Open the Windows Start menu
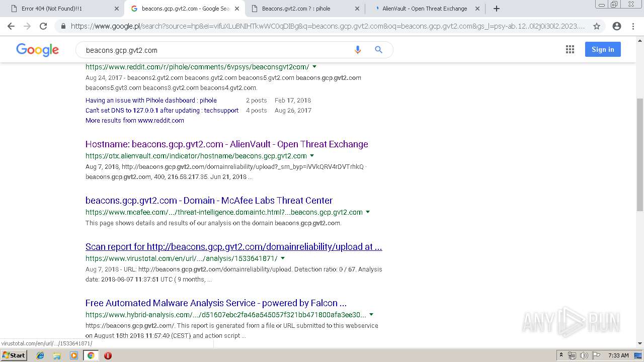This screenshot has width=644, height=362. [x=14, y=355]
